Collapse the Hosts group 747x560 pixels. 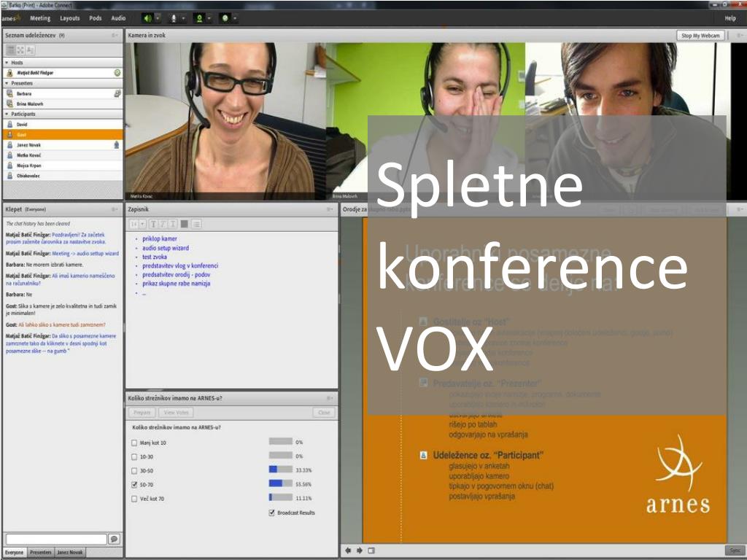(7, 63)
